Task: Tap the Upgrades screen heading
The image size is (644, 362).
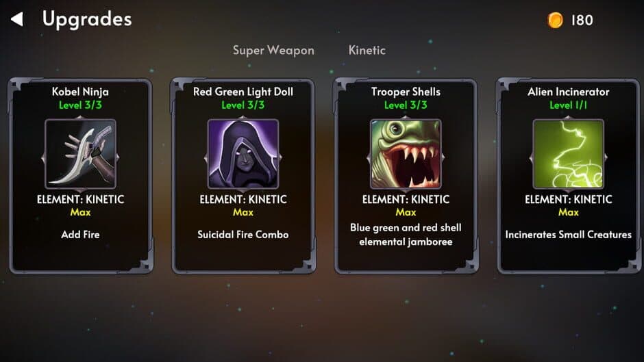Action: click(87, 19)
